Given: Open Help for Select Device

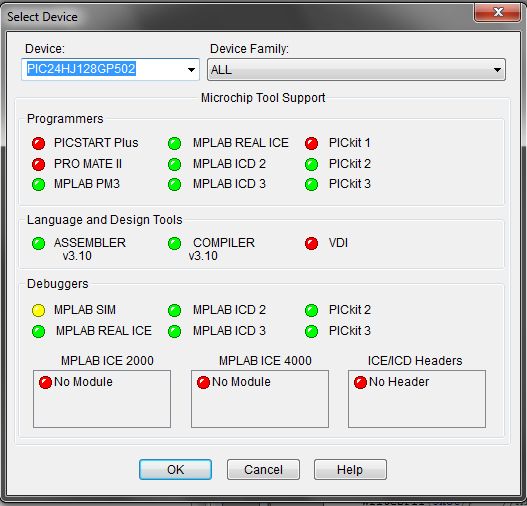Looking at the screenshot, I should point(350,469).
